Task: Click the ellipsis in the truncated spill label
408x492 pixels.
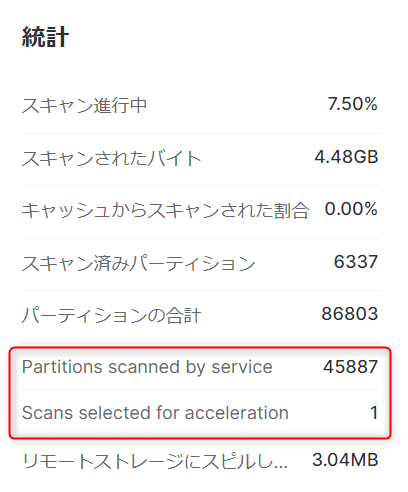Action: [279, 467]
